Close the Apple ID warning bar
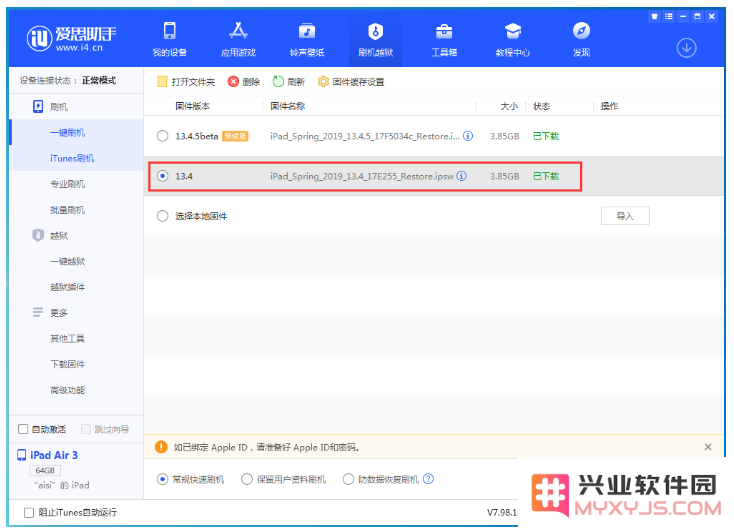This screenshot has width=734, height=532. [708, 447]
